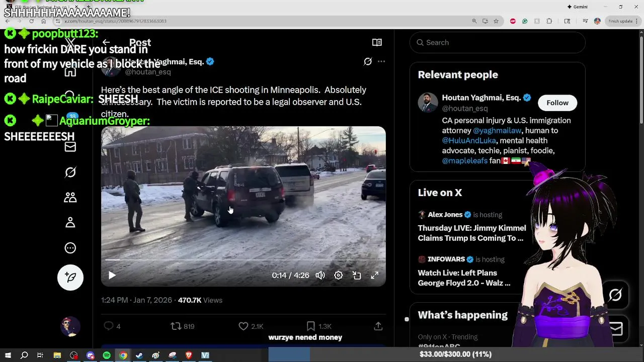The image size is (644, 362).
Task: Open @mapleleafs profile link
Action: (465, 160)
